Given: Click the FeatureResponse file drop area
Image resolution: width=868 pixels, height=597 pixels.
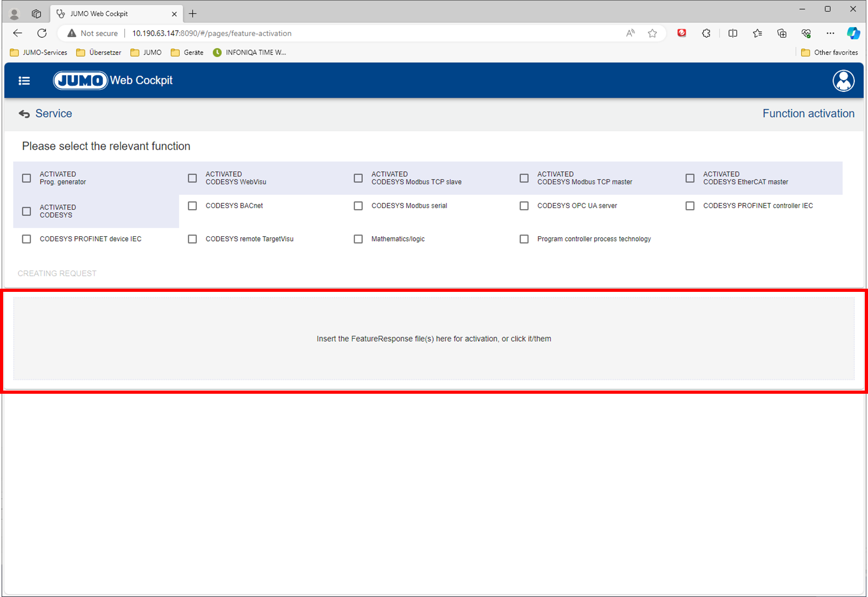Looking at the screenshot, I should click(x=433, y=339).
